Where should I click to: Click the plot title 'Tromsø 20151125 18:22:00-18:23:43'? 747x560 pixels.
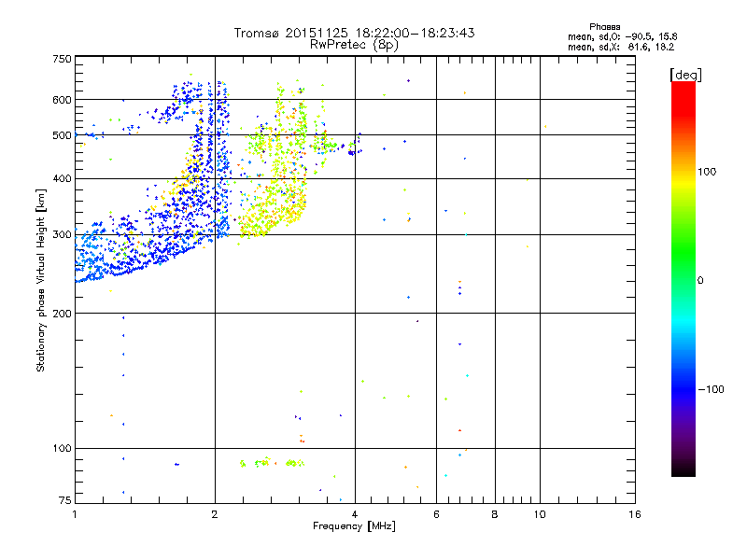(354, 33)
